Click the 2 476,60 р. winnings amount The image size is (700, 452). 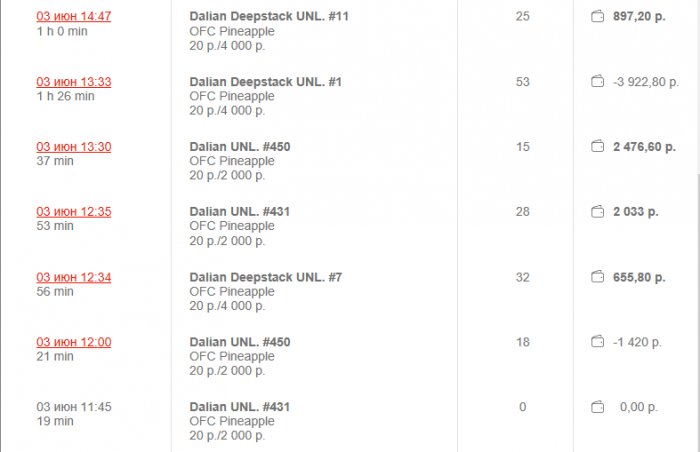(644, 147)
